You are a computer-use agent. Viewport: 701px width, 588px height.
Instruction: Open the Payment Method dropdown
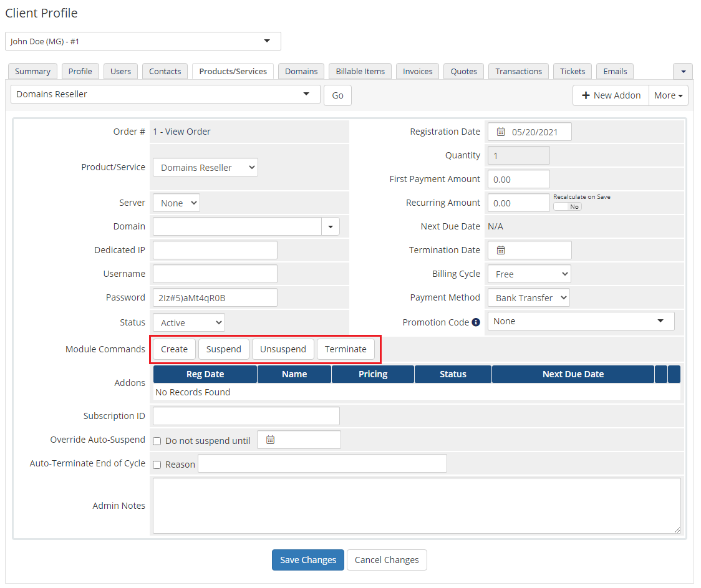[529, 297]
